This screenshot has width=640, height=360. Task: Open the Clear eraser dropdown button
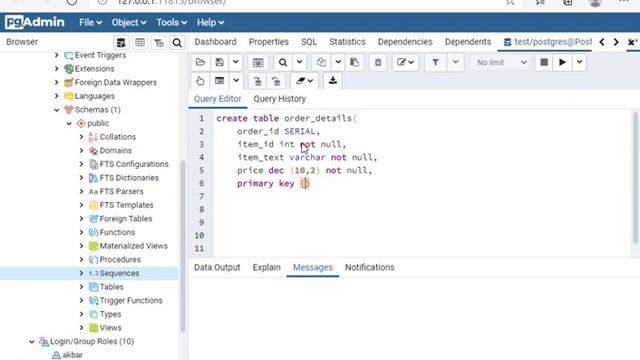(304, 81)
